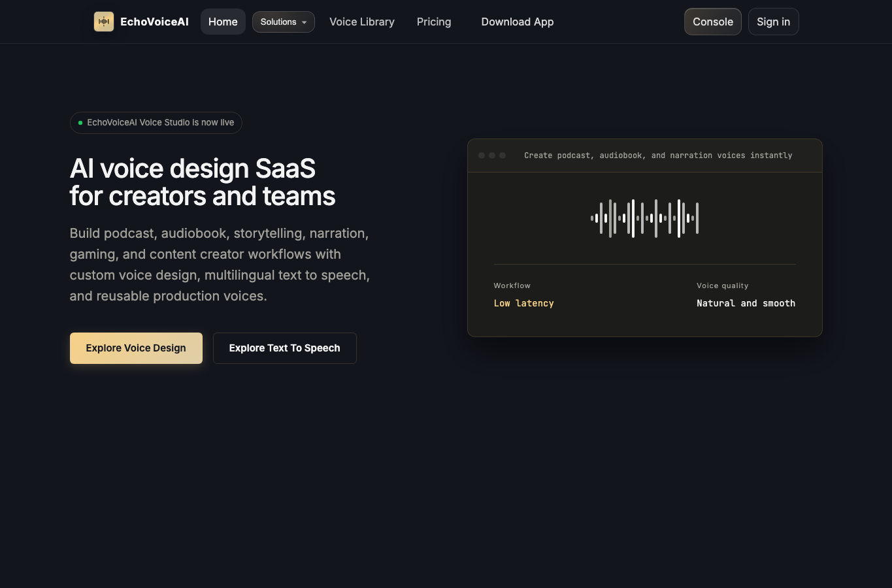Image resolution: width=892 pixels, height=588 pixels.
Task: Click the audio waveform graphic
Action: [645, 218]
